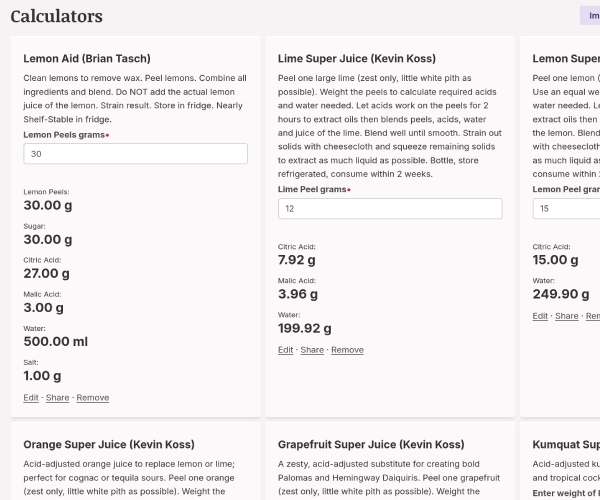Click the Lemon Peels grams input field

(135, 154)
